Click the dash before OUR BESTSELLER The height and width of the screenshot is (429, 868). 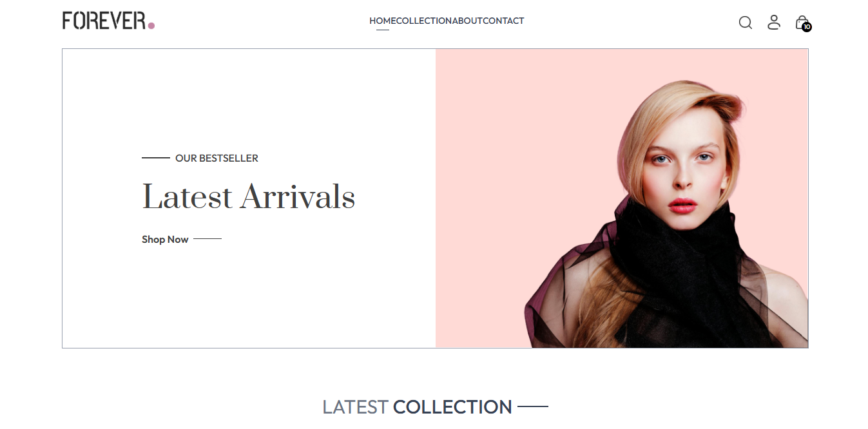[x=156, y=158]
